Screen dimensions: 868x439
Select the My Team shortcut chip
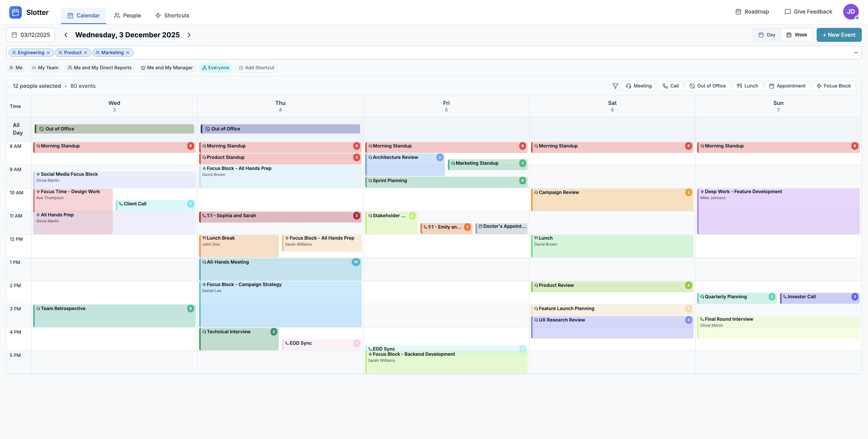[45, 68]
